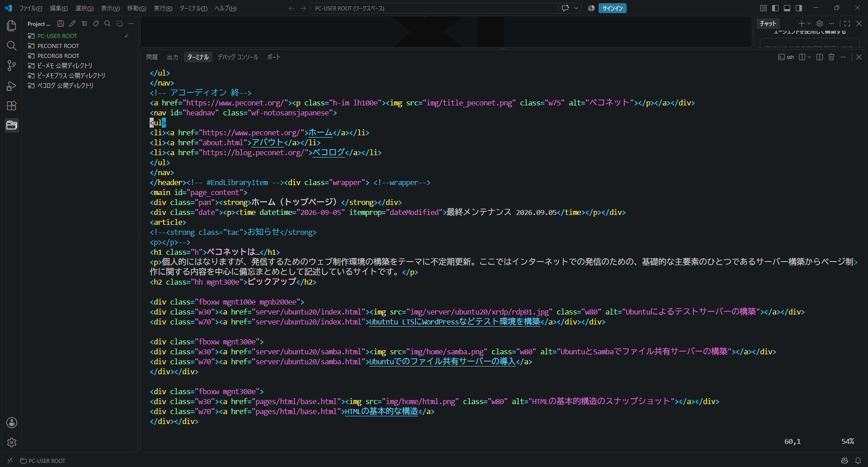Viewport: 868px width, 467px height.
Task: Toggle the bottom panel layout button
Action: pos(787,8)
